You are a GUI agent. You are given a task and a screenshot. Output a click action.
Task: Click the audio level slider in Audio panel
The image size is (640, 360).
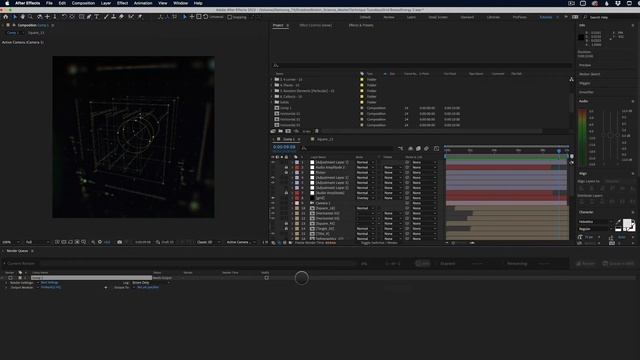tap(610, 135)
